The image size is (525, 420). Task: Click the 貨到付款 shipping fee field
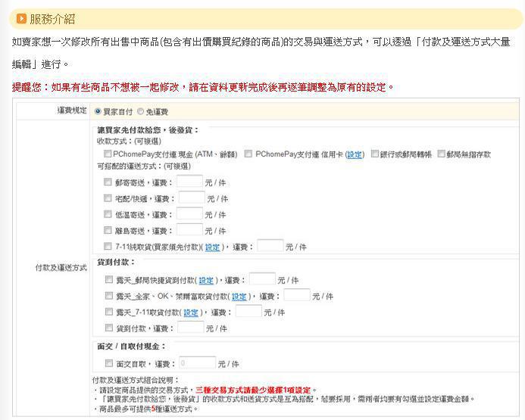[190, 327]
